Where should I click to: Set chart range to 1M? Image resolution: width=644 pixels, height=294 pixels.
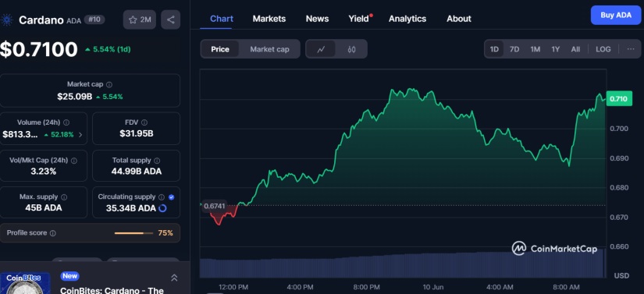click(535, 49)
